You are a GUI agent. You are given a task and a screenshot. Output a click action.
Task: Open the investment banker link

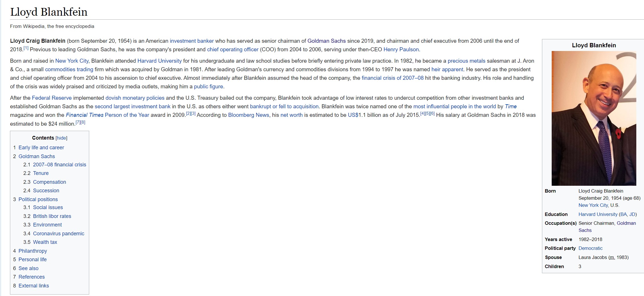[192, 41]
